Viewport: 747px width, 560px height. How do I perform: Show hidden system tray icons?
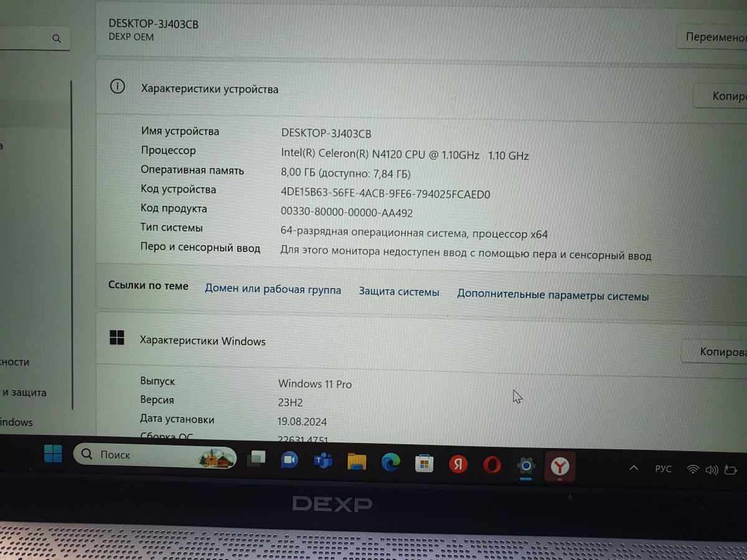634,468
